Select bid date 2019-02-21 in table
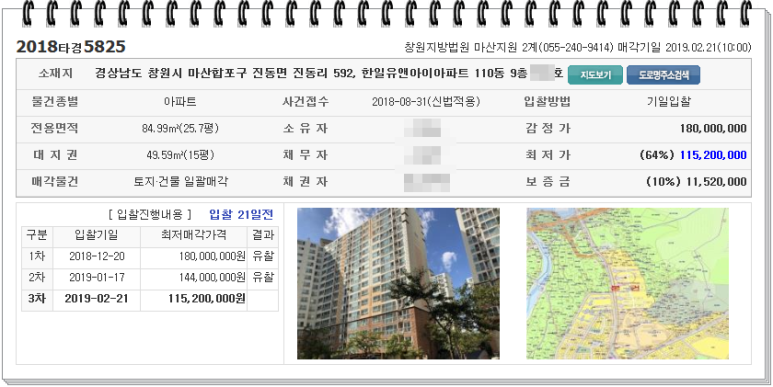 click(x=96, y=299)
